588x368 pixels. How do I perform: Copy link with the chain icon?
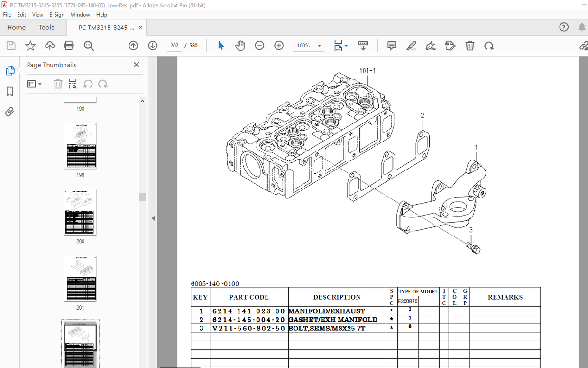pos(584,46)
